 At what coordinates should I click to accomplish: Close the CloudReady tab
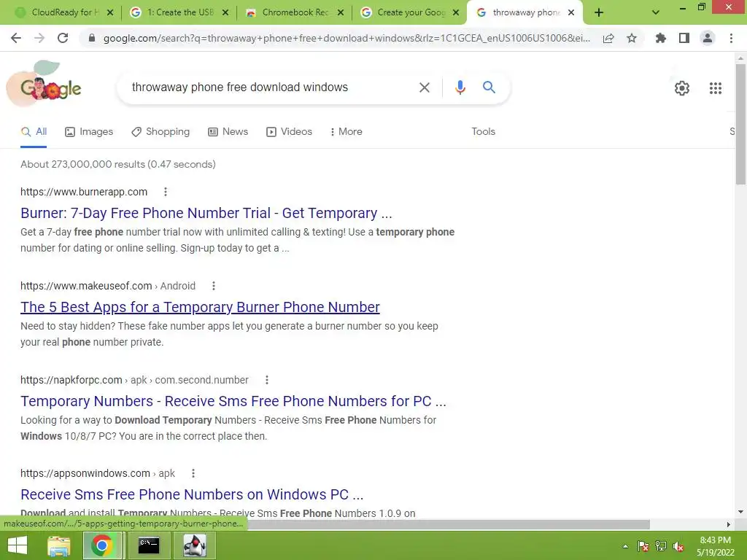pyautogui.click(x=110, y=13)
